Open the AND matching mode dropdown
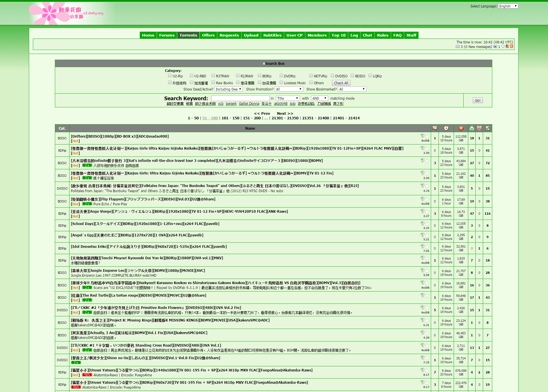The image size is (548, 392). [320, 98]
